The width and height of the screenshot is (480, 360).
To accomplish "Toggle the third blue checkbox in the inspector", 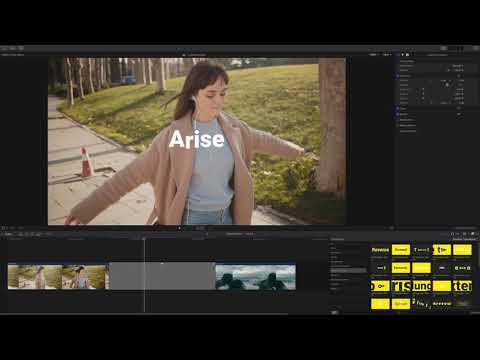I will pos(398,114).
